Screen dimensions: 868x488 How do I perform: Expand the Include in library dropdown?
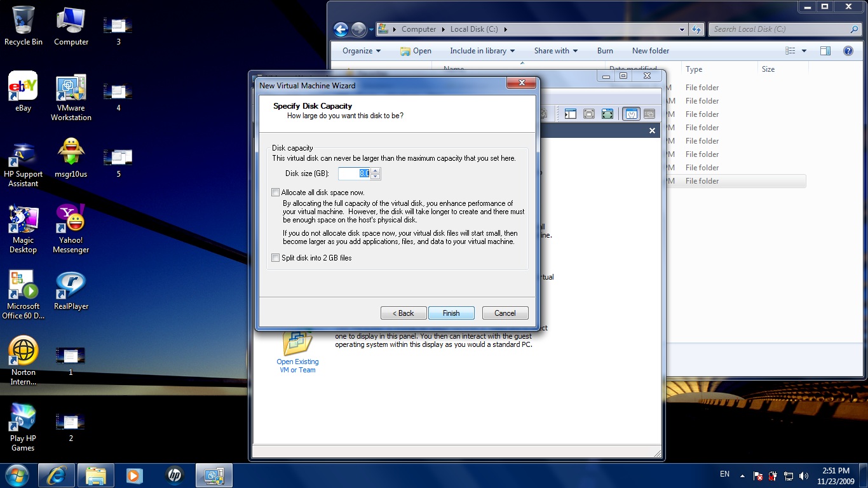482,51
